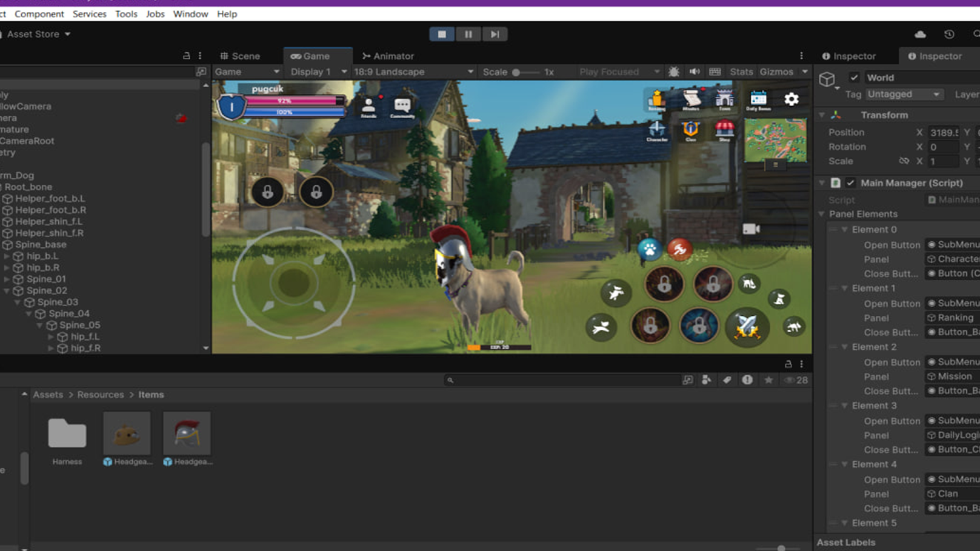Open the in-game Character helmet icon

click(657, 131)
